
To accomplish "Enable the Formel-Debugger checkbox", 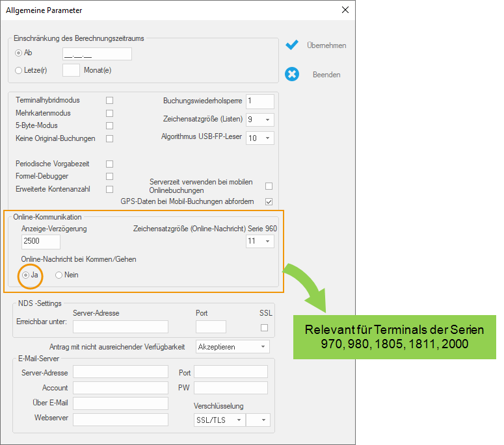I will [109, 176].
